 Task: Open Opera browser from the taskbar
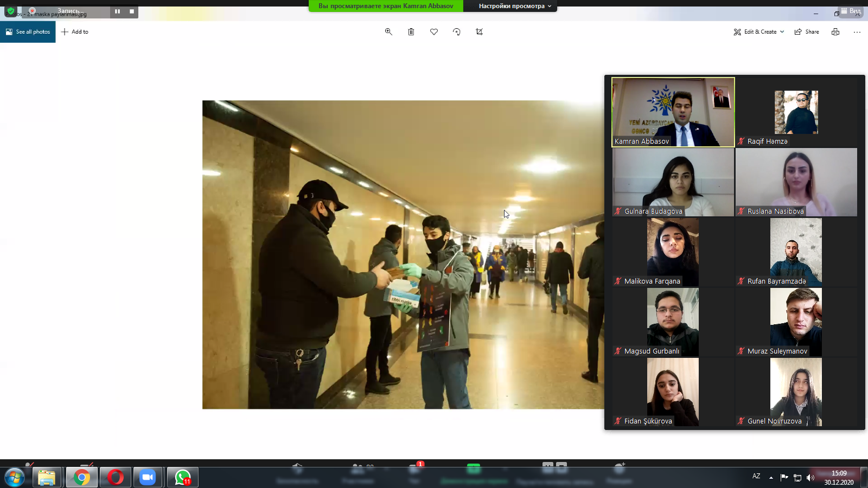point(115,478)
